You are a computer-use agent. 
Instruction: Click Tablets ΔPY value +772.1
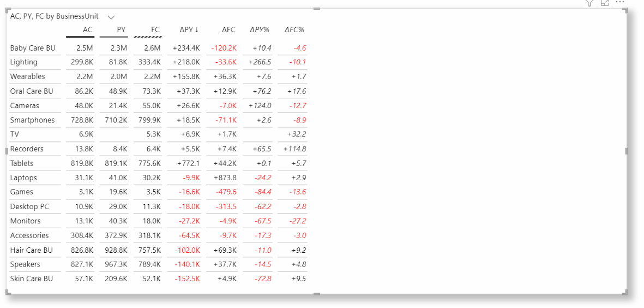[x=189, y=163]
